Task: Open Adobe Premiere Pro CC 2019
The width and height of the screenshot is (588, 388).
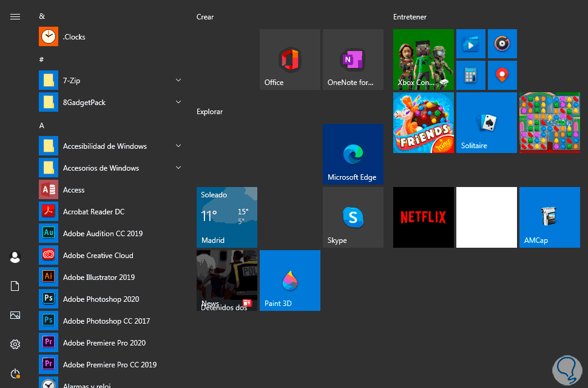Action: pyautogui.click(x=110, y=365)
